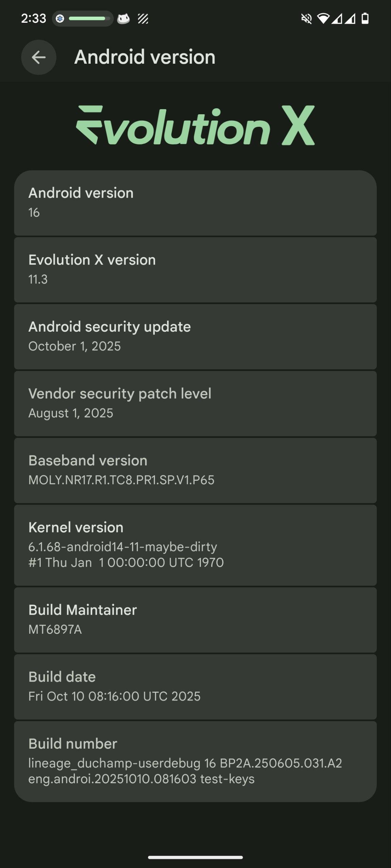This screenshot has height=868, width=391.
Task: Select the Build Maintainer MT6897A row
Action: pyautogui.click(x=195, y=620)
